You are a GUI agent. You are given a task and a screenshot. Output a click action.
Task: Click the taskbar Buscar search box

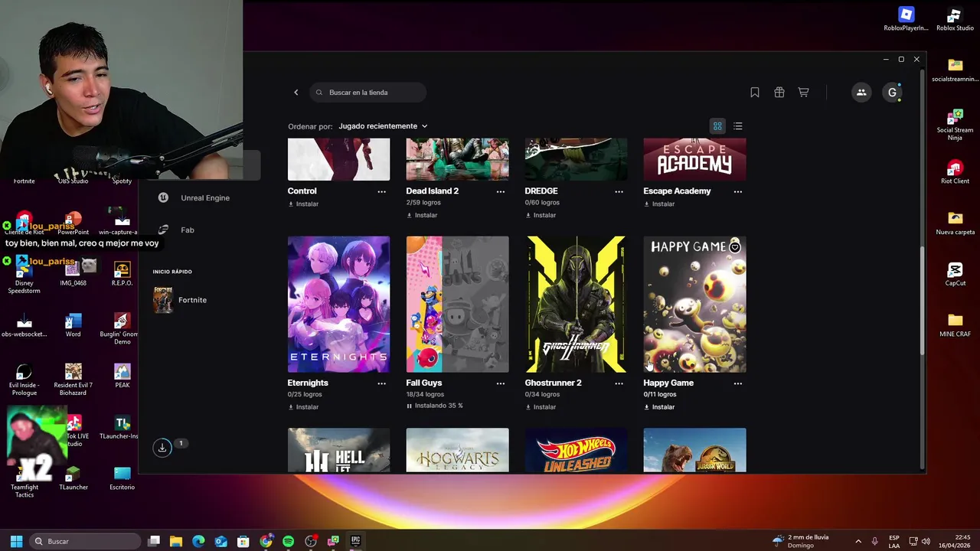click(x=84, y=541)
